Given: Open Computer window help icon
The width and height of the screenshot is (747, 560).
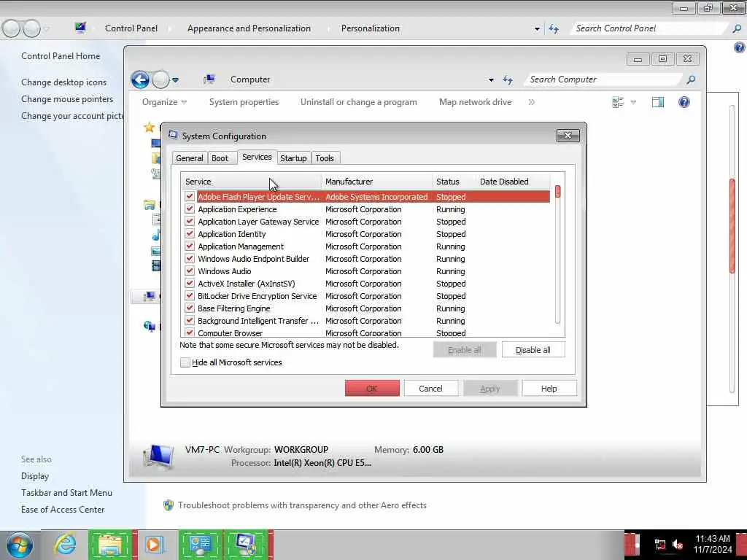Looking at the screenshot, I should point(684,102).
